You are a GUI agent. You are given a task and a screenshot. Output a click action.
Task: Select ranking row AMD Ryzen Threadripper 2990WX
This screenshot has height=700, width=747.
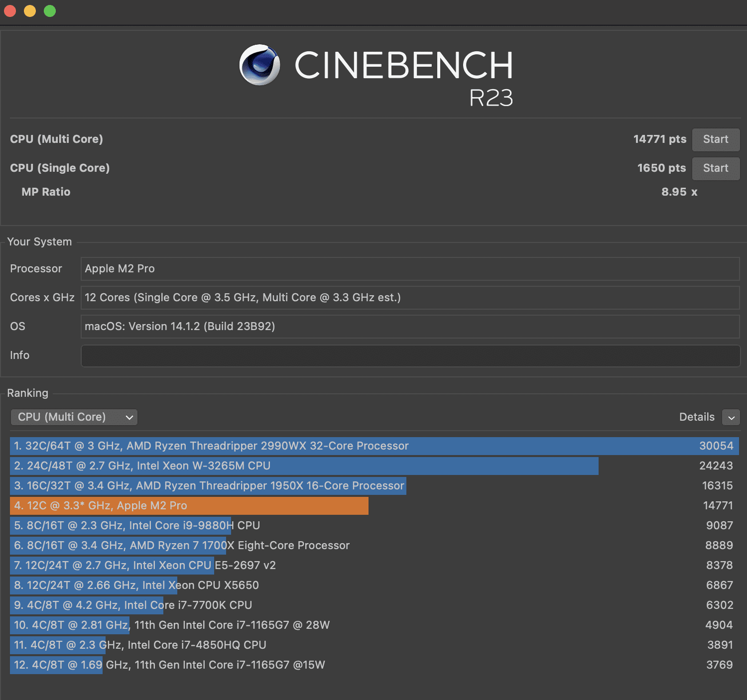374,446
